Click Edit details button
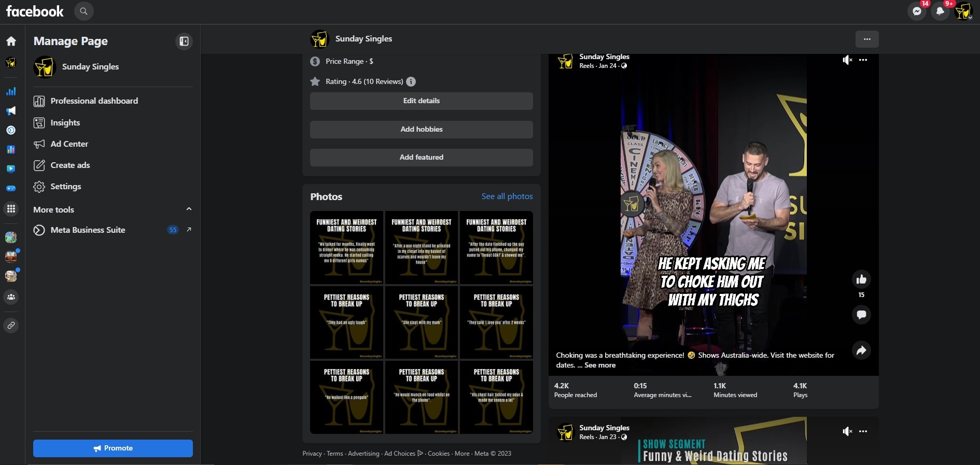 tap(422, 101)
